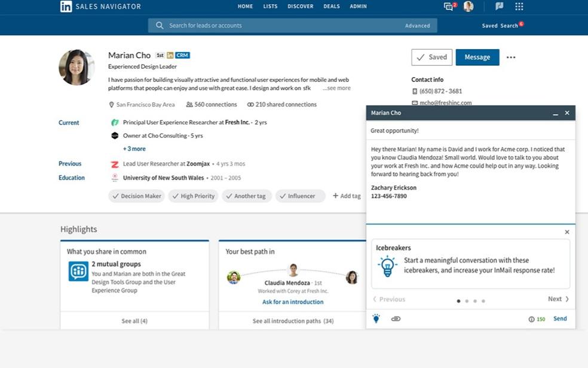Screen dimensions: 588x368
Task: Click the search for leads or accounts field
Action: coord(292,26)
